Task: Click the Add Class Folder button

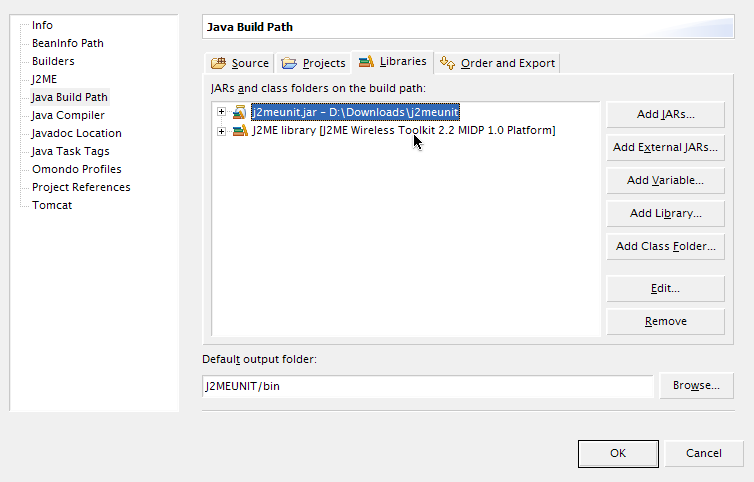Action: pos(665,246)
